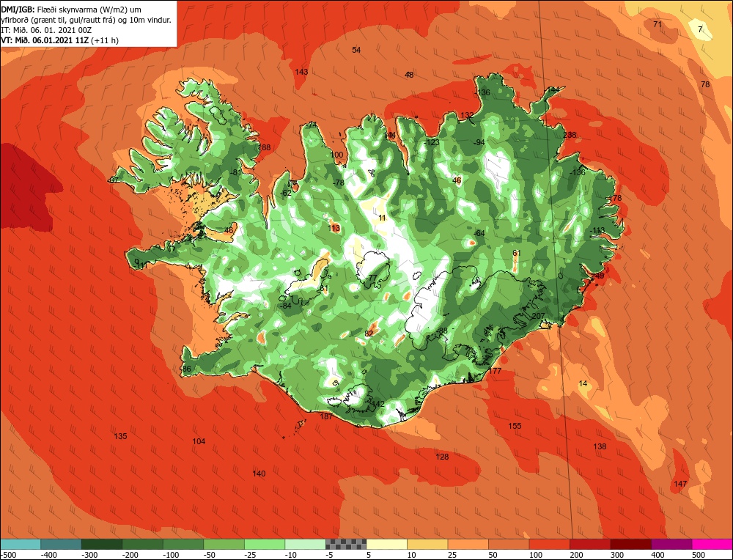Click the map value 143 off the north coast
The height and width of the screenshot is (560, 733).
301,72
